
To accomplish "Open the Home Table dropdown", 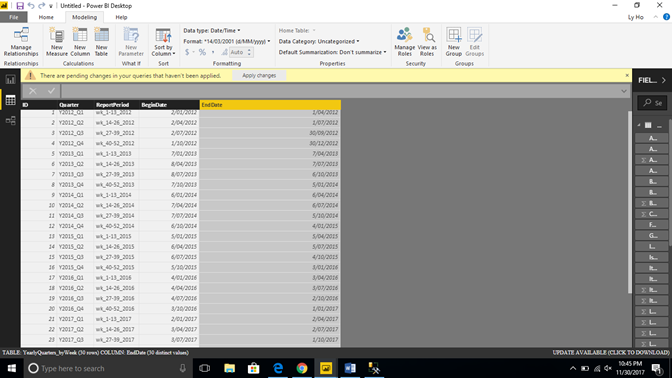I will (x=297, y=30).
